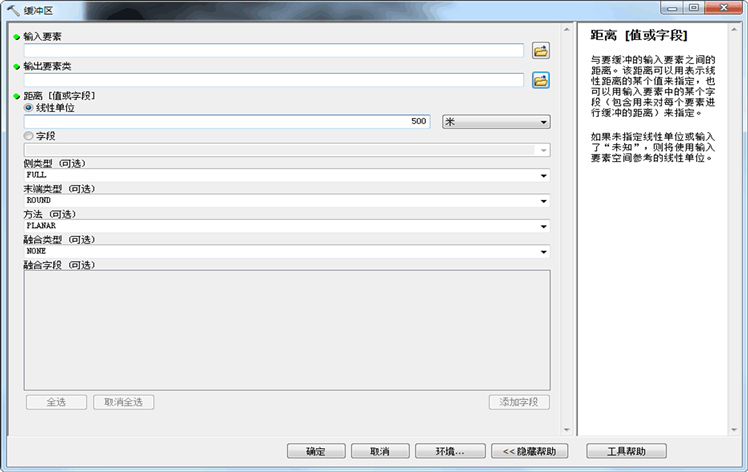
Task: Open the disabled 字段 dropdown list
Action: tap(543, 150)
